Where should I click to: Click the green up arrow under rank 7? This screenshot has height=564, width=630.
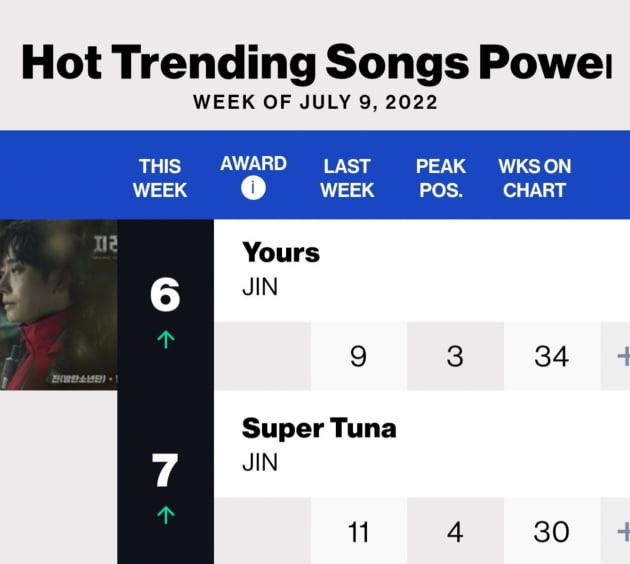166,515
